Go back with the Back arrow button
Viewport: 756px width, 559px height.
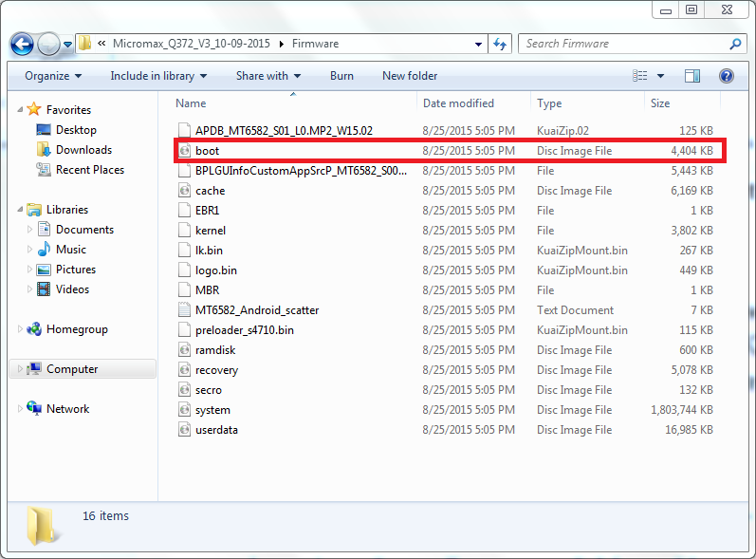pyautogui.click(x=22, y=45)
